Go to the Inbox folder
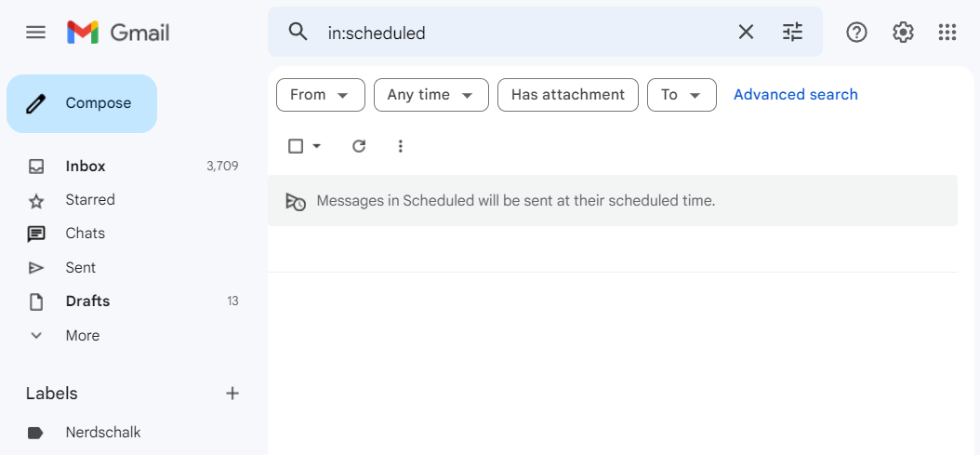This screenshot has width=980, height=455. coord(86,167)
